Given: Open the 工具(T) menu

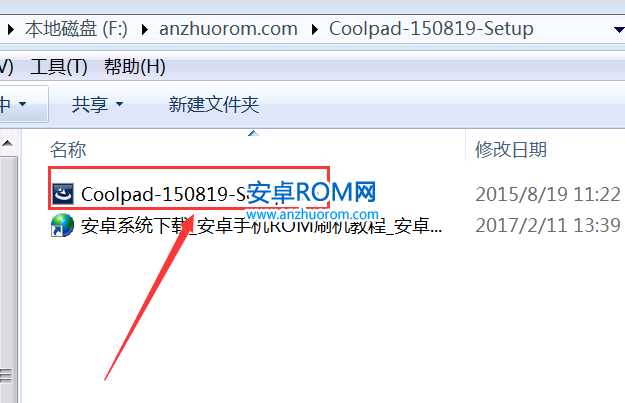Looking at the screenshot, I should tap(59, 67).
